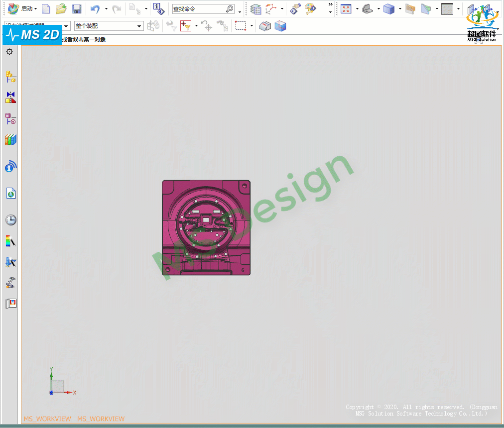Viewport: 504px width, 428px height.
Task: Click the greyed linked-faces icon beside 整个装配
Action: pos(153,26)
